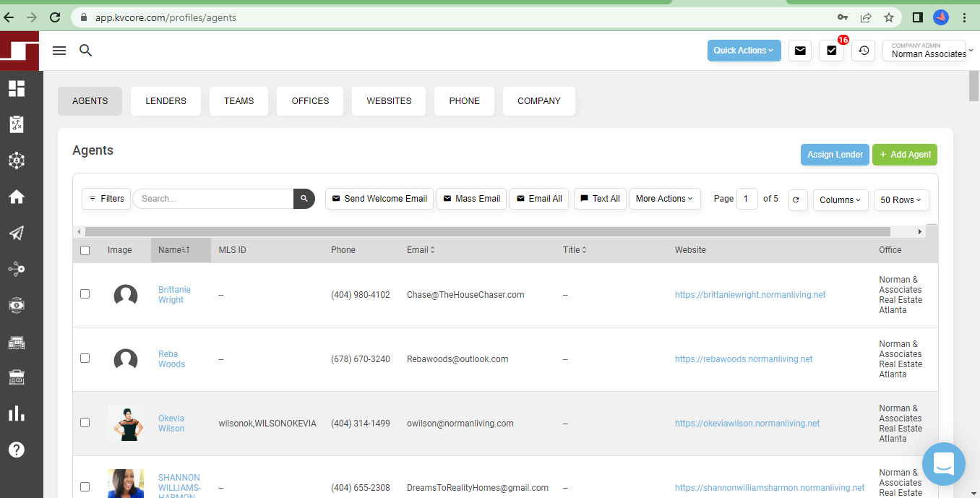The width and height of the screenshot is (980, 498).
Task: Click the dark search submit button
Action: (x=304, y=199)
